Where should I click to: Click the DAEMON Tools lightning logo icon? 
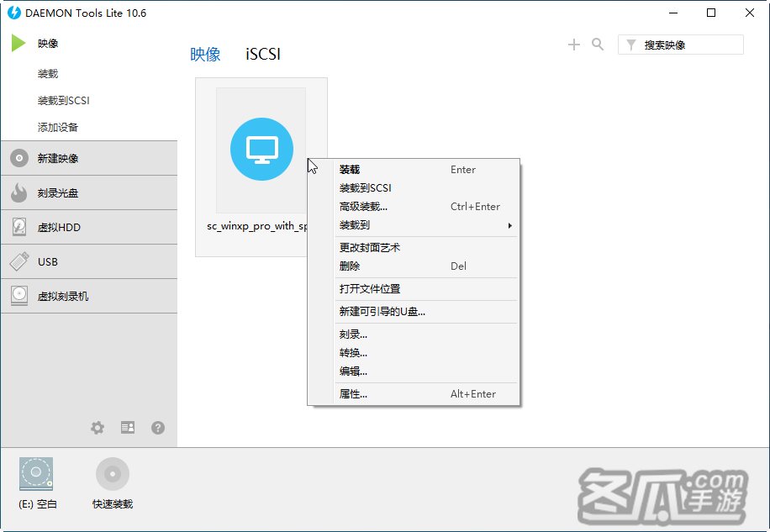13,13
